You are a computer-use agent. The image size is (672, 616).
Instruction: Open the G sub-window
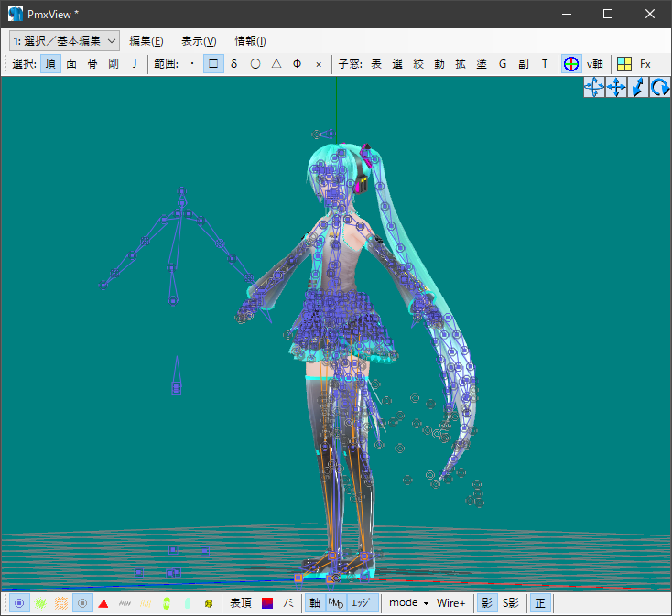(503, 64)
